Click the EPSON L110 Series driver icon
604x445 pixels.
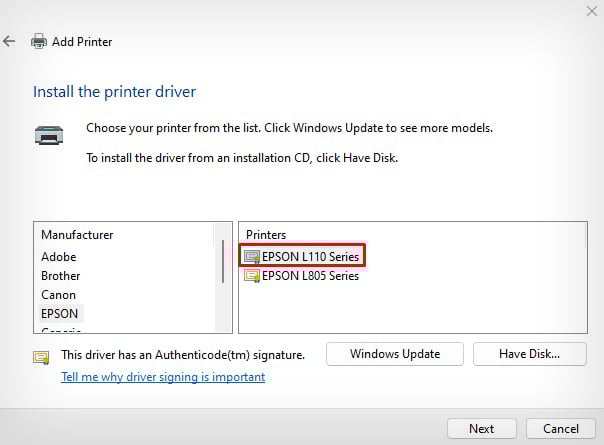pos(251,256)
